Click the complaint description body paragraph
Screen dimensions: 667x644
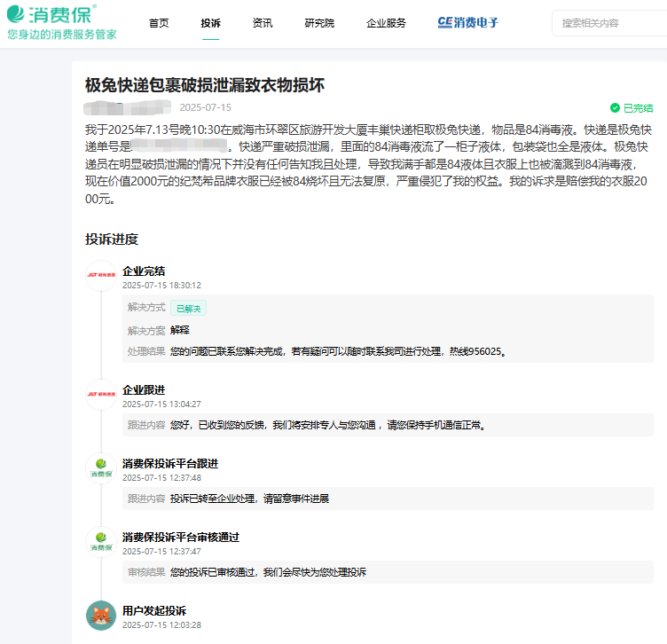coord(368,164)
